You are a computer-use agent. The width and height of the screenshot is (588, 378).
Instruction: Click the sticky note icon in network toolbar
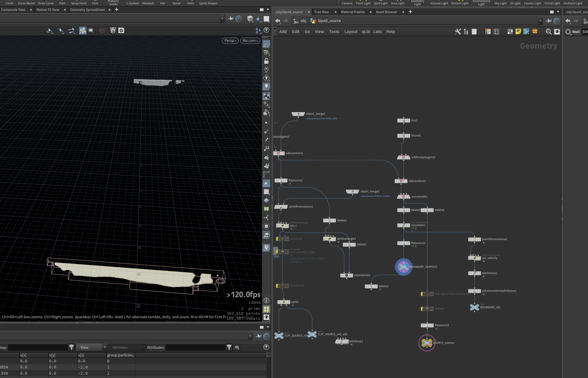[x=518, y=31]
